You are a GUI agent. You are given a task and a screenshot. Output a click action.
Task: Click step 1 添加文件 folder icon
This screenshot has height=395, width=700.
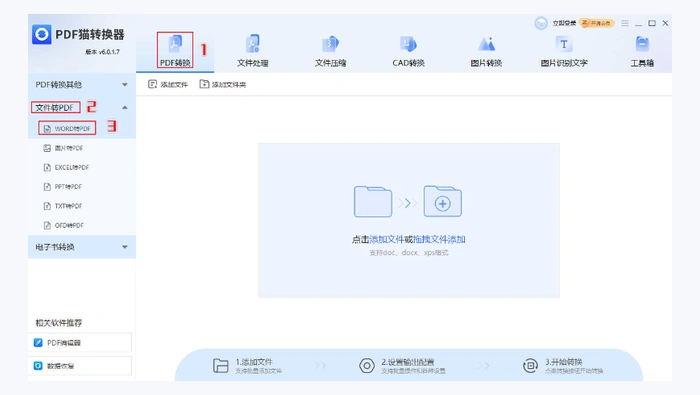221,366
